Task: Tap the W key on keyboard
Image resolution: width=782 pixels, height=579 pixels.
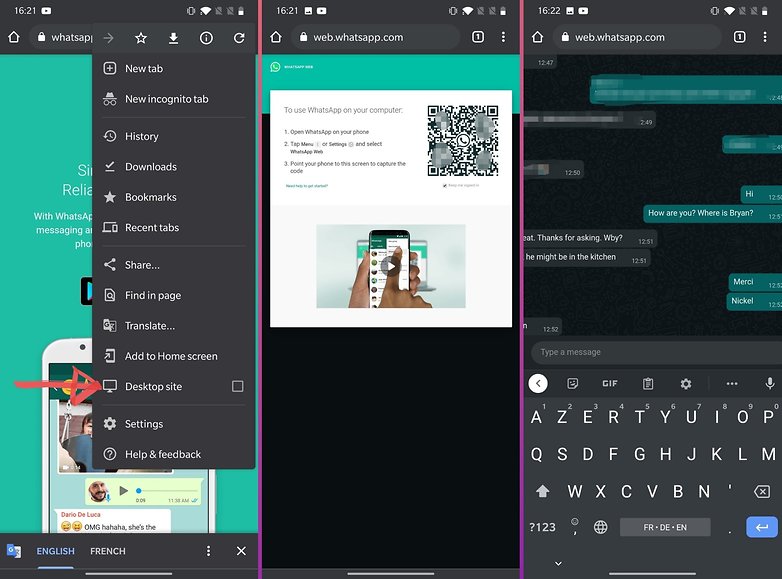Action: click(x=575, y=492)
